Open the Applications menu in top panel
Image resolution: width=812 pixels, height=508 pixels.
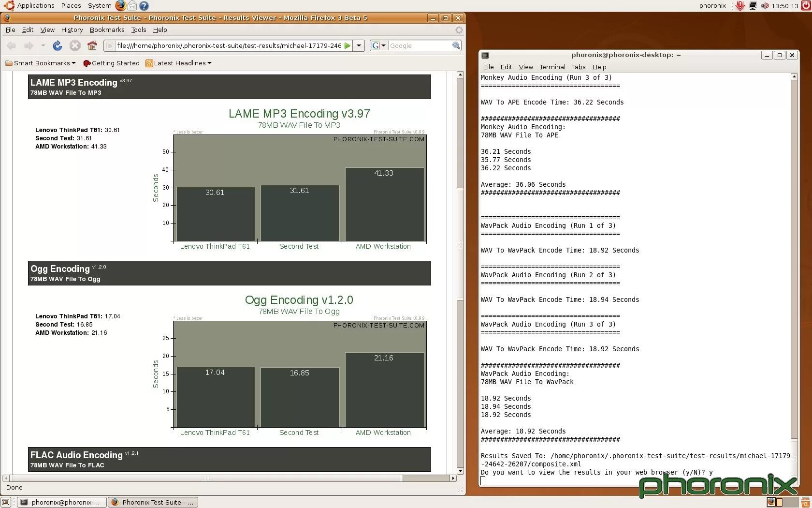[x=36, y=6]
